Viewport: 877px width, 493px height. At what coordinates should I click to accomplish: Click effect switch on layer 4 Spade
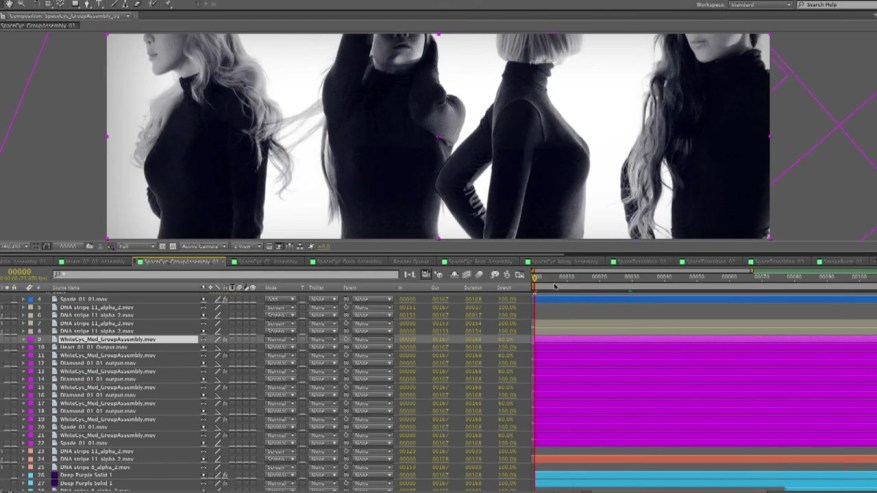(225, 299)
